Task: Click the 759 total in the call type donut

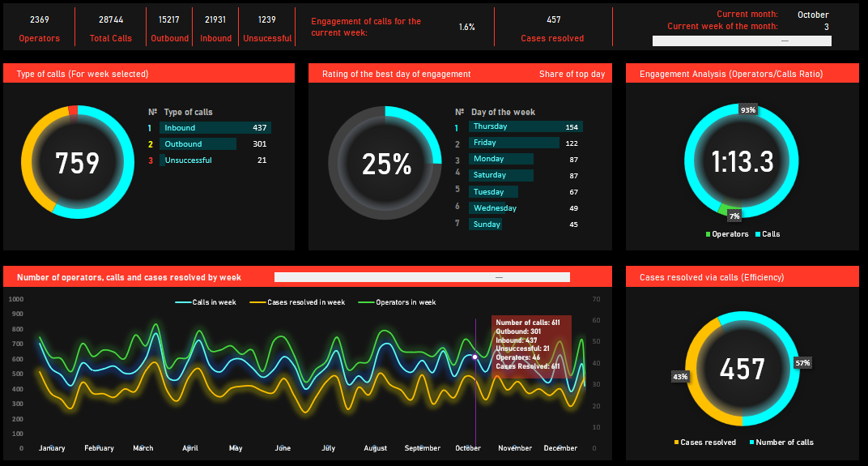Action: click(77, 164)
